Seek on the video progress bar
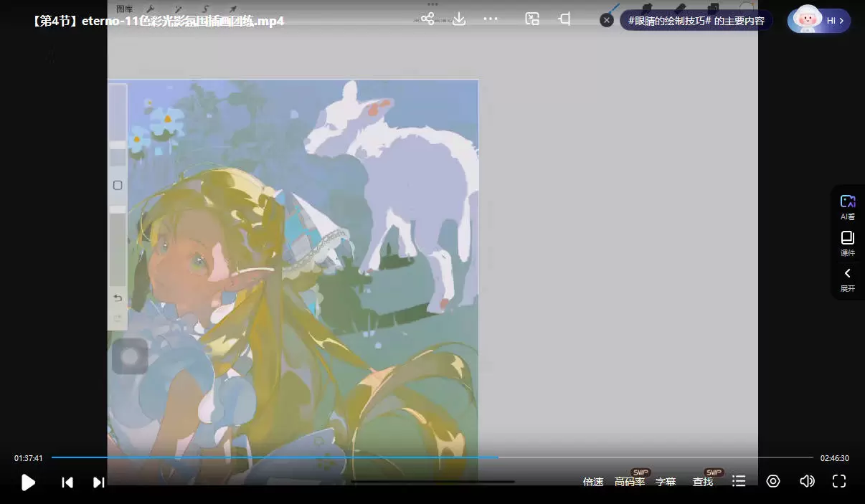The image size is (865, 504). pos(432,457)
